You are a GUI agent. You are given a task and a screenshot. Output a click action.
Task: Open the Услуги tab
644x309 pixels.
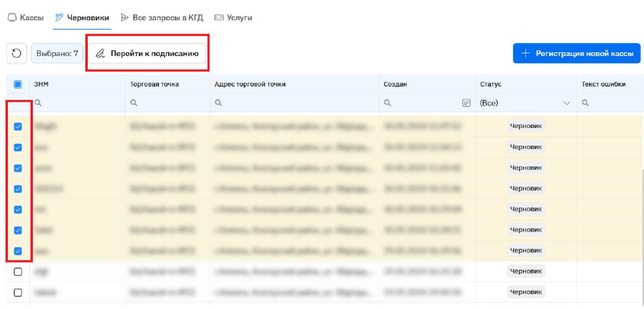click(x=233, y=18)
